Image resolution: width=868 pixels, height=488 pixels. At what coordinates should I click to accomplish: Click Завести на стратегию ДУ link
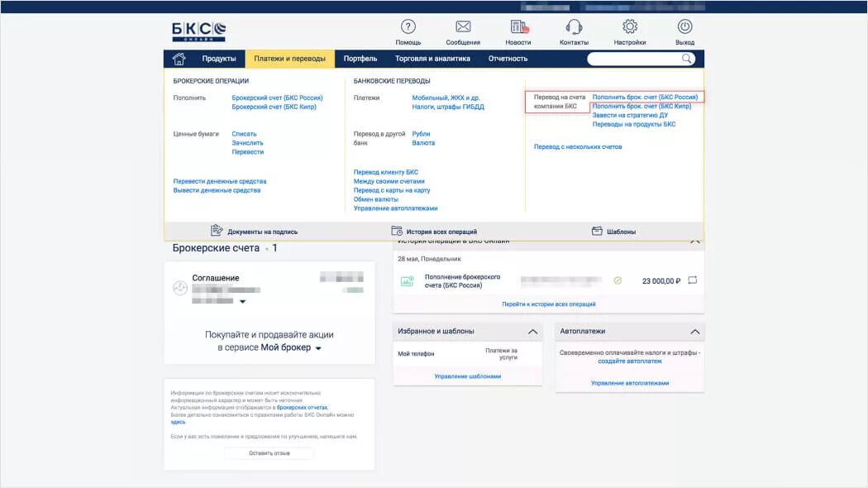click(x=630, y=115)
